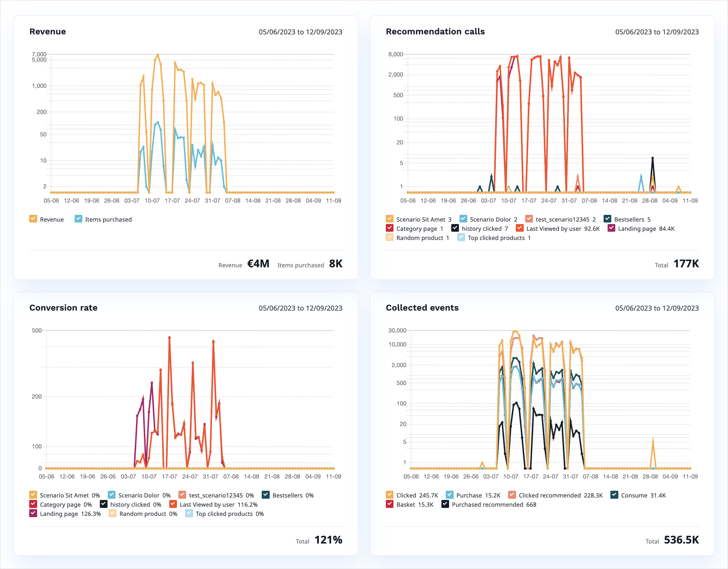Toggle Scenario Dolor in Recommendation calls legend
The width and height of the screenshot is (728, 569).
[463, 219]
